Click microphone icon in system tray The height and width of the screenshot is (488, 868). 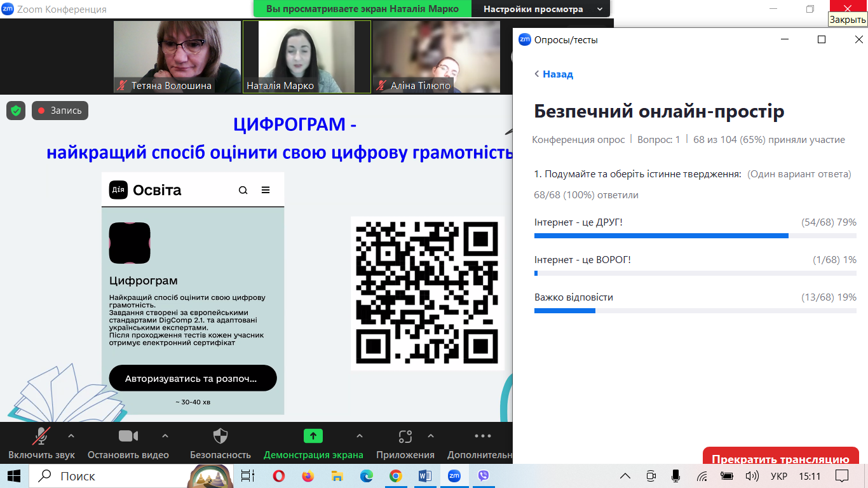[x=676, y=476]
